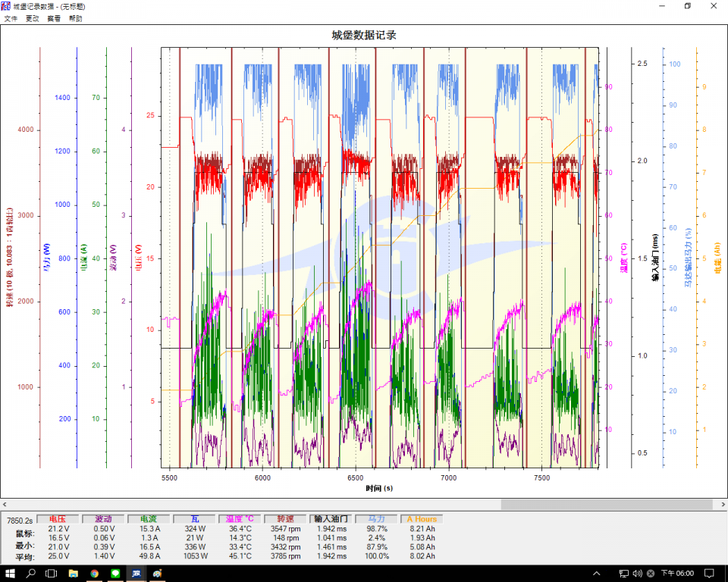Open File Explorer from the taskbar
728x582 pixels.
pos(73,573)
